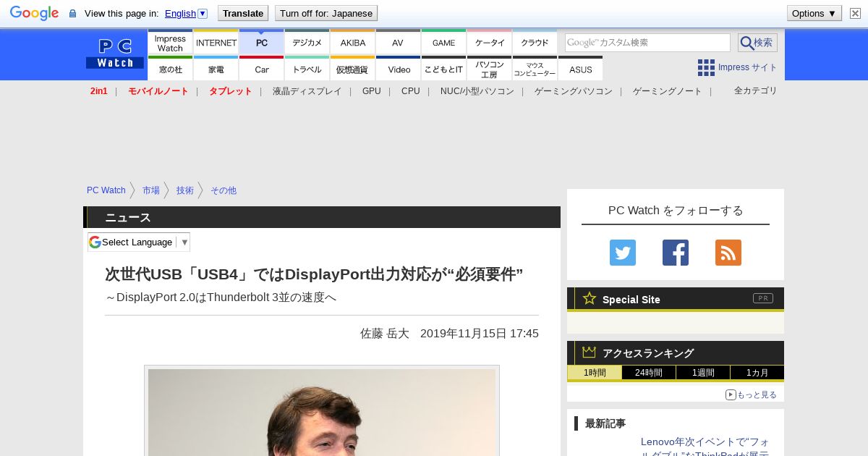868x456 pixels.
Task: Click the 市場 breadcrumb link
Action: point(151,190)
